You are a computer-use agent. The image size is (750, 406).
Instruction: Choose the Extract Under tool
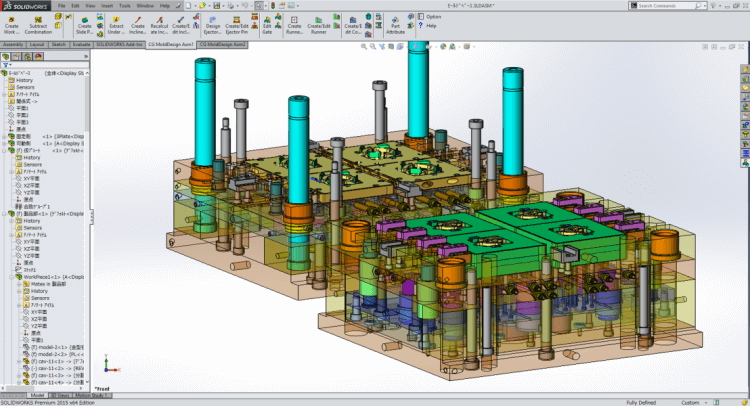coord(116,26)
